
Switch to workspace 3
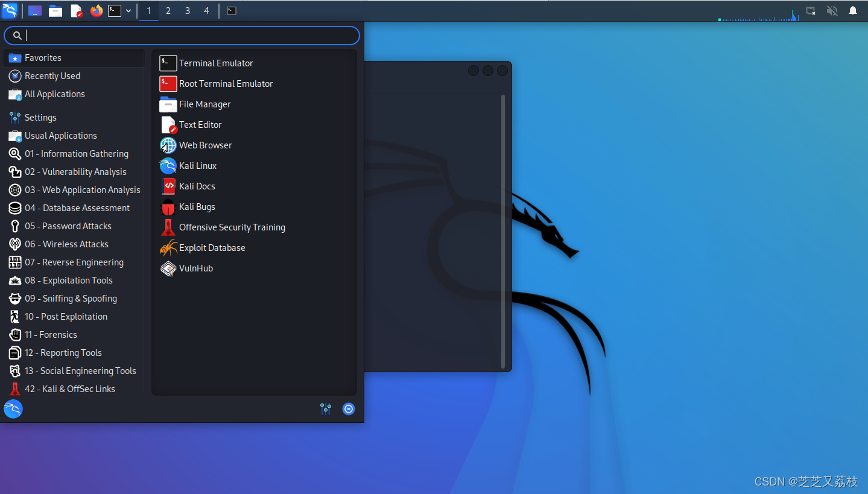(x=188, y=11)
